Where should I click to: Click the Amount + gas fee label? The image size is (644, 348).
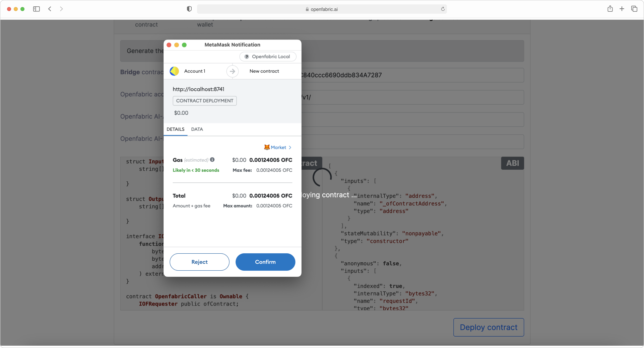point(192,206)
